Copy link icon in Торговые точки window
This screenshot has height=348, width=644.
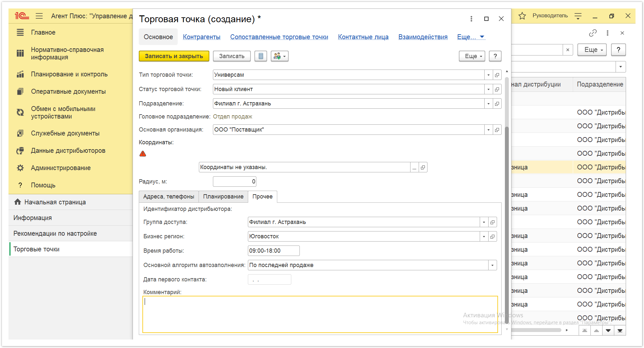[593, 33]
